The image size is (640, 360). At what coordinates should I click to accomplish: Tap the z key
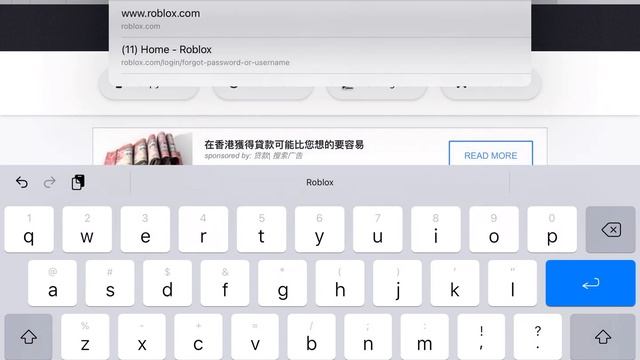(85, 337)
